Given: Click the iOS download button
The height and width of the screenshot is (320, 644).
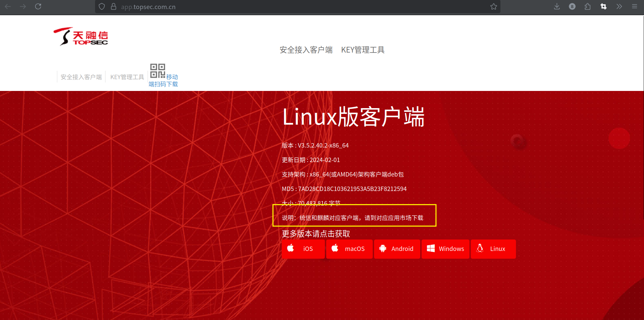Looking at the screenshot, I should pos(303,249).
